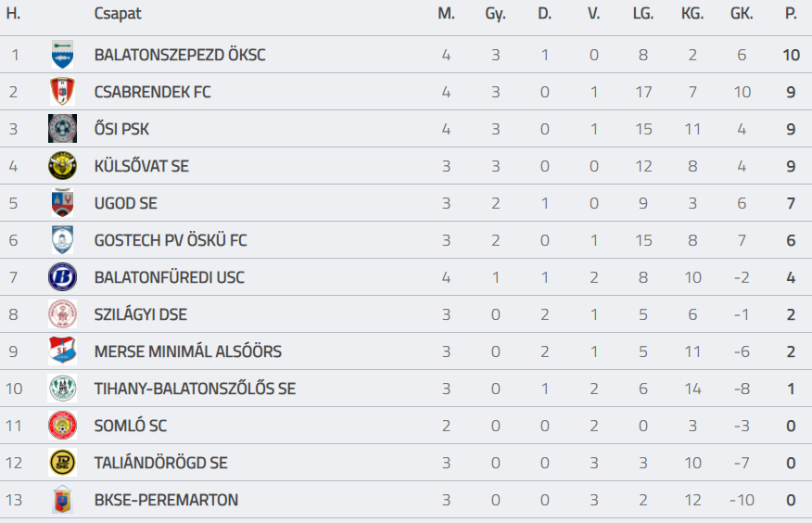Click the Csapat column header
This screenshot has width=812, height=523.
(x=118, y=14)
